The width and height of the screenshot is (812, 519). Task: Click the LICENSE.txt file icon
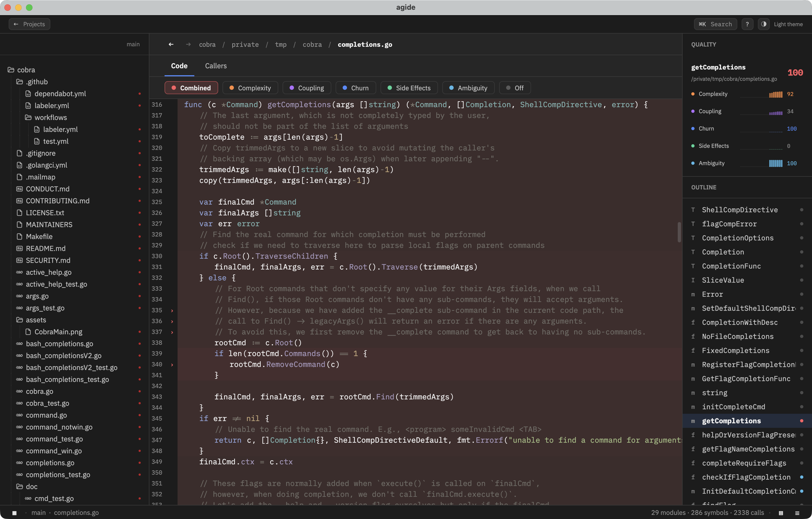(x=19, y=213)
